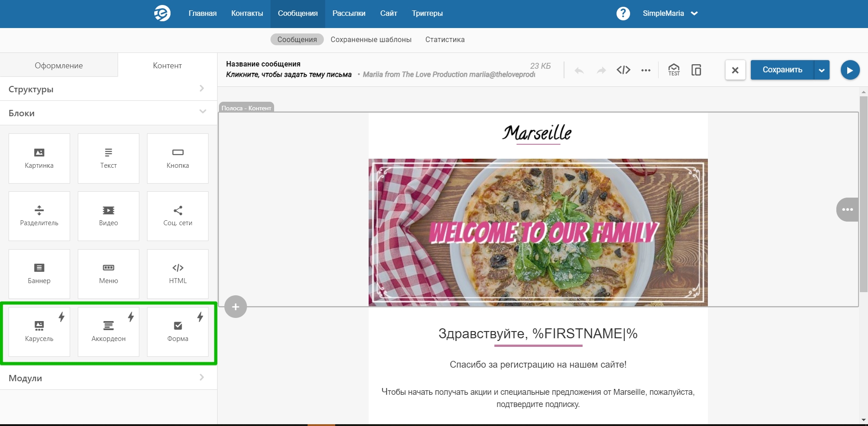Edit the Название сообщения field
Image resolution: width=868 pixels, height=426 pixels.
tap(263, 64)
